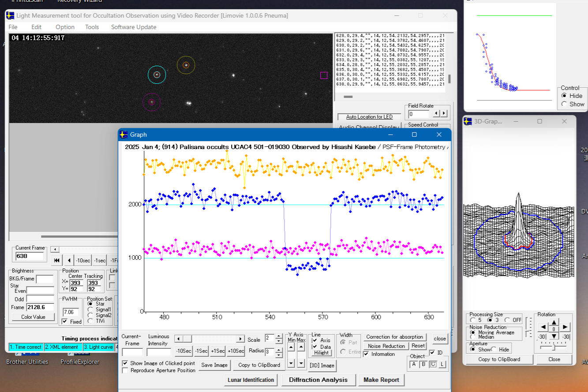Select the Median noise reduction option
Viewport: 588px width, 392px height.
(x=472, y=337)
